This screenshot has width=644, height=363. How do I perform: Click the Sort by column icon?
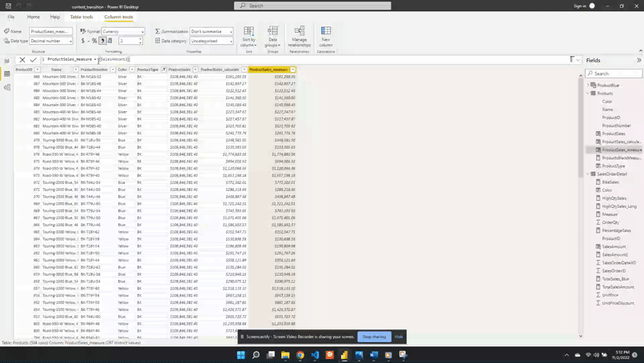[248, 36]
